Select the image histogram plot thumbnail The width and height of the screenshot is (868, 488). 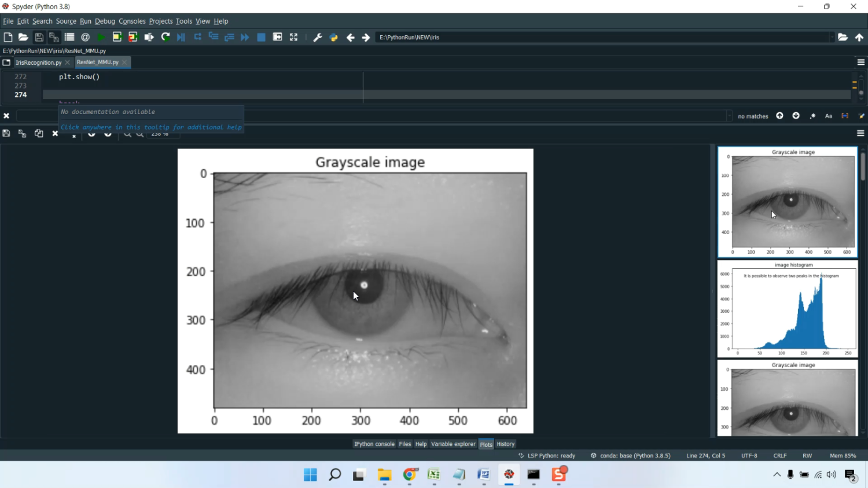[788, 309]
